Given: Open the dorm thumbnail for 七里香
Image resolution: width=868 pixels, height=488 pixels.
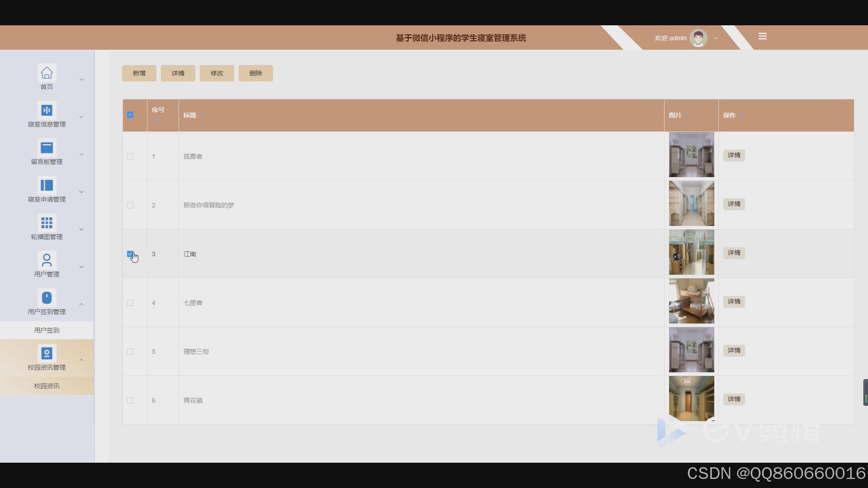Looking at the screenshot, I should (691, 301).
